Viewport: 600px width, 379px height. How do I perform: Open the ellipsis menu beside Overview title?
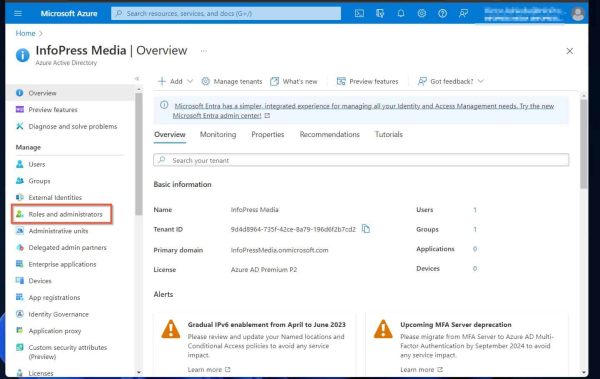tap(204, 51)
